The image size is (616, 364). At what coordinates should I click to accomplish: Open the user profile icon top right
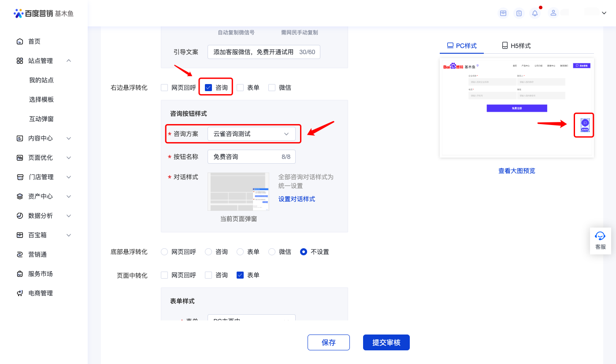tap(553, 13)
